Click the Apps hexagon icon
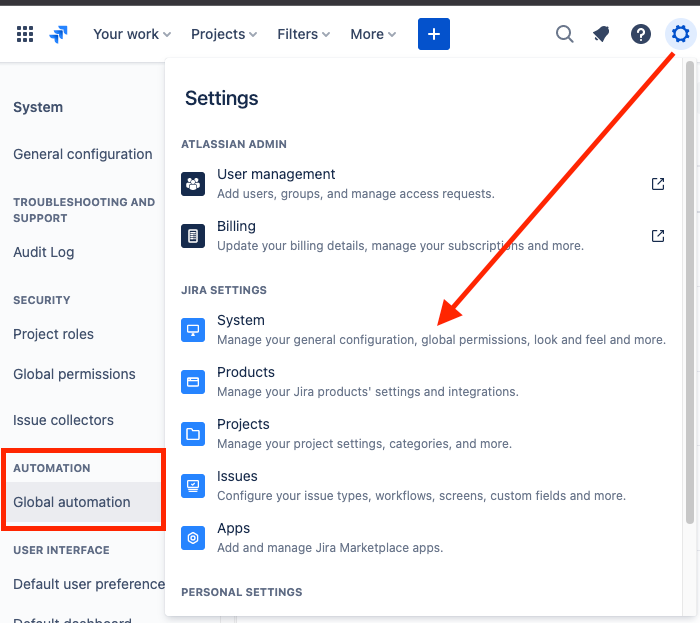Viewport: 700px width, 623px height. pos(193,538)
